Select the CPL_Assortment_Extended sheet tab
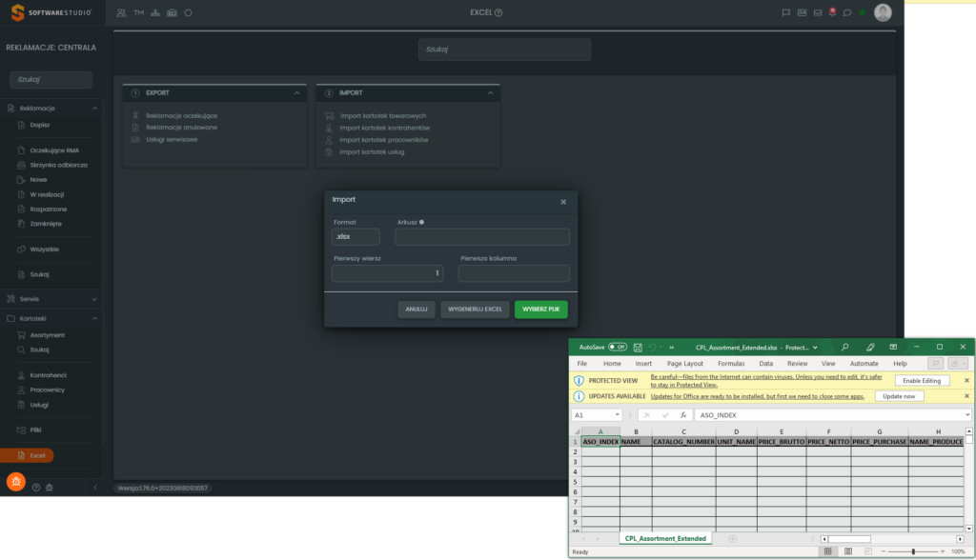The width and height of the screenshot is (976, 560). 665,538
